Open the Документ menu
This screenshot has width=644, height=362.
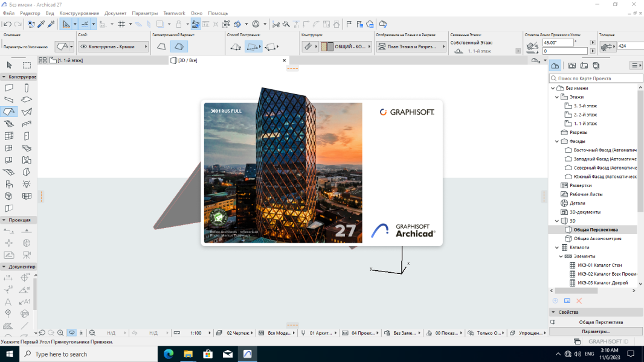click(x=115, y=13)
